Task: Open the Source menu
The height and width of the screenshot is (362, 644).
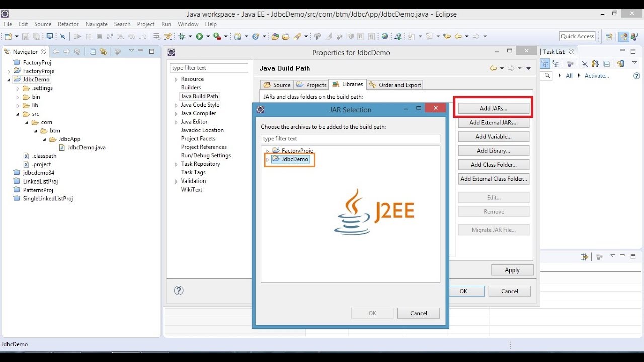Action: (43, 24)
